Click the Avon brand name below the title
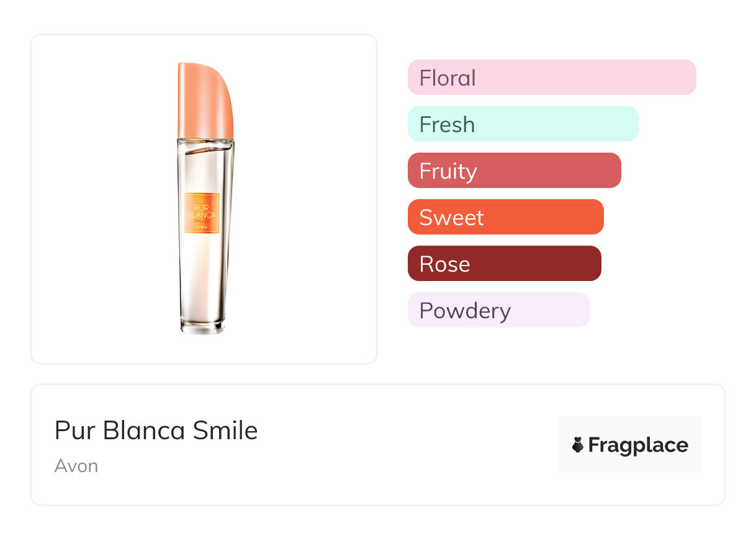This screenshot has height=536, width=756. point(76,466)
